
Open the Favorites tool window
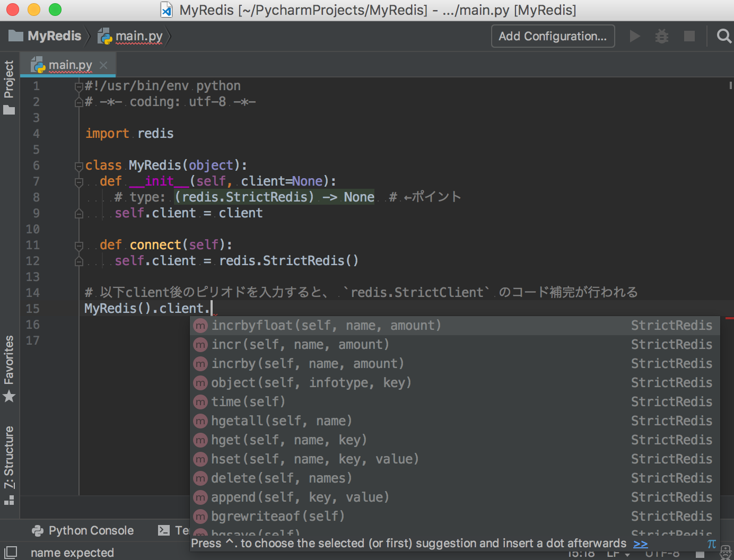(9, 368)
